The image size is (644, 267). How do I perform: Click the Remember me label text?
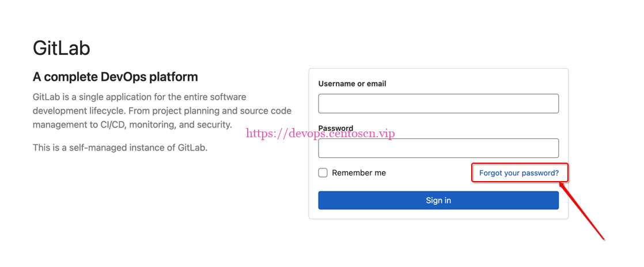[359, 173]
